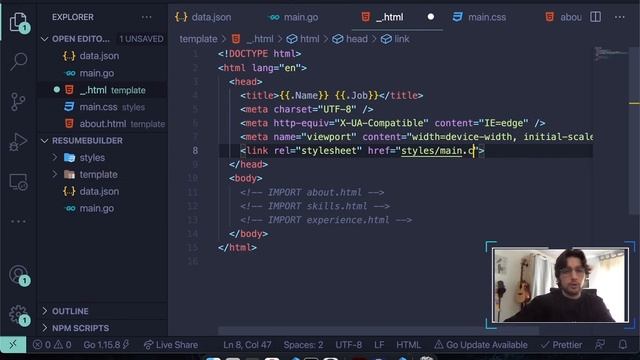
Task: Open notifications bell in status bar
Action: [623, 345]
